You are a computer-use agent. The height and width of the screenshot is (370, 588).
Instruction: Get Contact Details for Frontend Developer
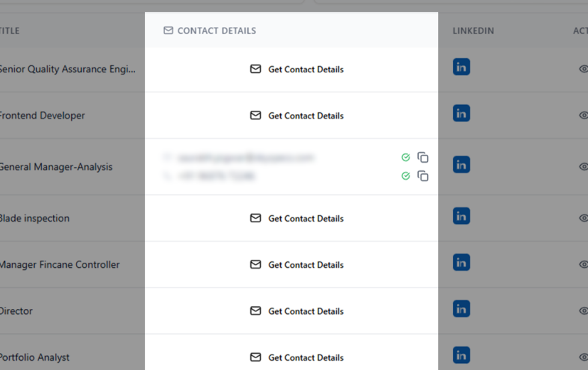tap(297, 115)
